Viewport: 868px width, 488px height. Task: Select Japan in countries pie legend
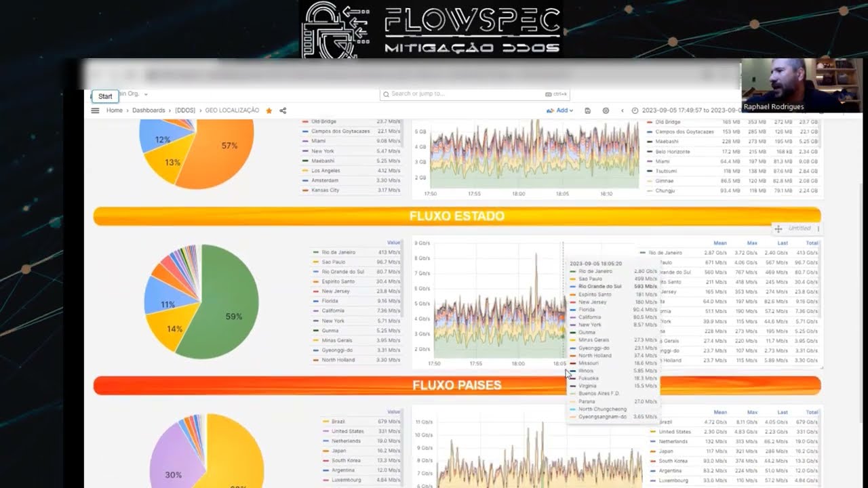click(x=339, y=451)
